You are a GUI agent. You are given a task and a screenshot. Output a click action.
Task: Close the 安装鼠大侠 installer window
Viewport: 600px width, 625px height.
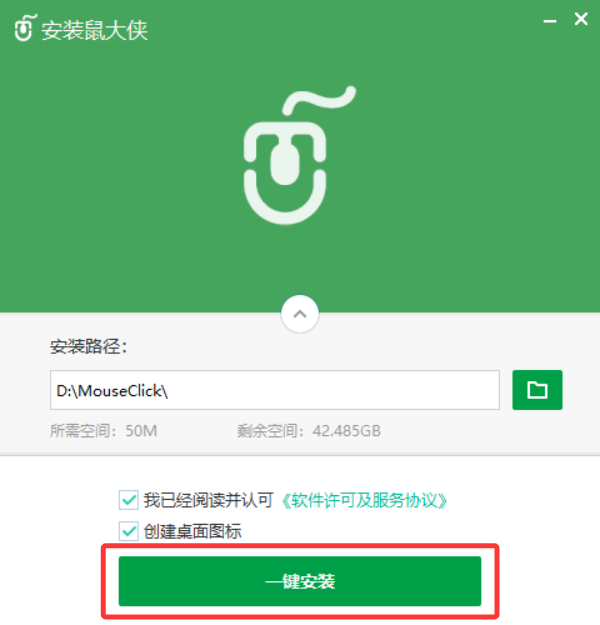(581, 19)
